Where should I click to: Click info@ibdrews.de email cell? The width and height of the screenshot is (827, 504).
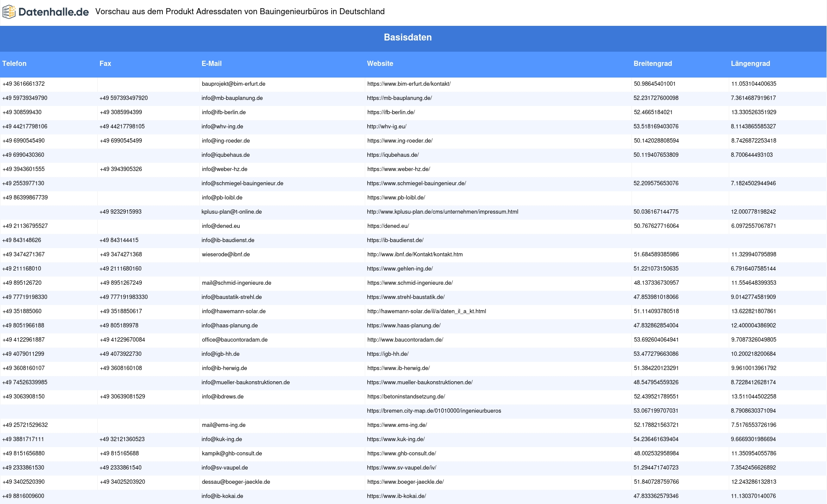click(x=223, y=397)
